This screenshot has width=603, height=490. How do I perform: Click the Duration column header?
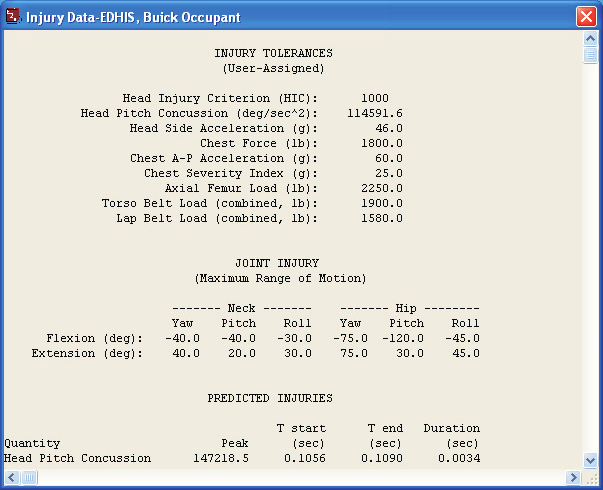tap(452, 428)
